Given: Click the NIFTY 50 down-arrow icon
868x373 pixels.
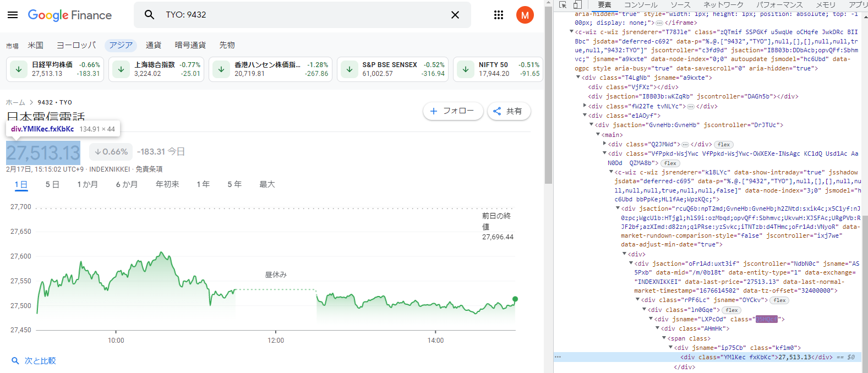Looking at the screenshot, I should (466, 69).
